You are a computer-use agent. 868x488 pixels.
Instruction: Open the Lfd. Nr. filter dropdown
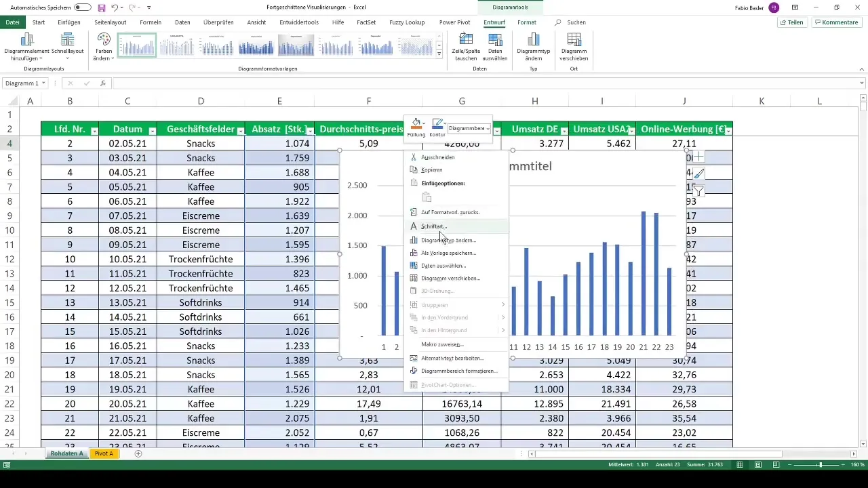[x=94, y=131]
